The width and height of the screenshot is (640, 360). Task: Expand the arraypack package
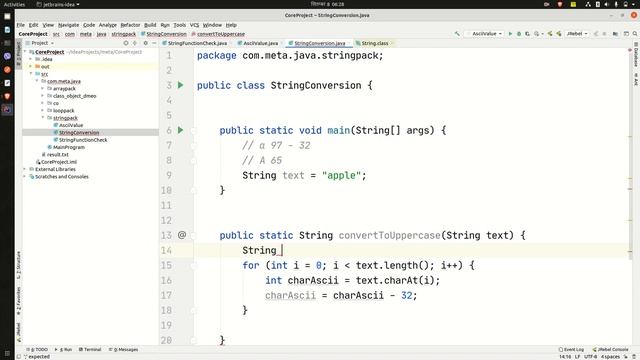pos(42,89)
